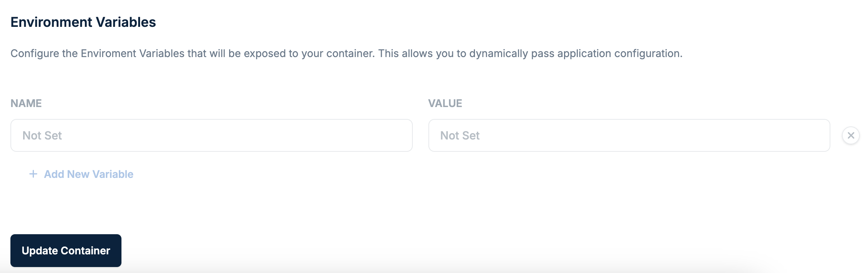Remove the environment variable row
The image size is (868, 273).
coord(850,135)
